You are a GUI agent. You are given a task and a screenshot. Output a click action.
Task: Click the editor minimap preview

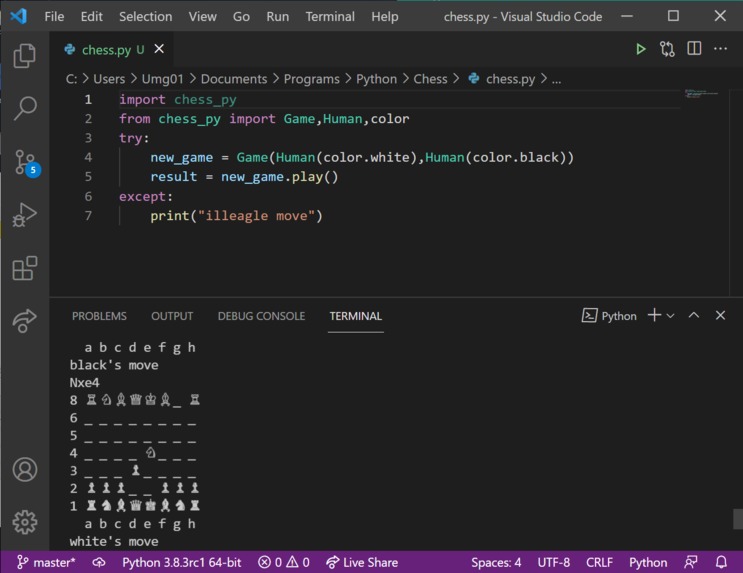click(x=701, y=93)
